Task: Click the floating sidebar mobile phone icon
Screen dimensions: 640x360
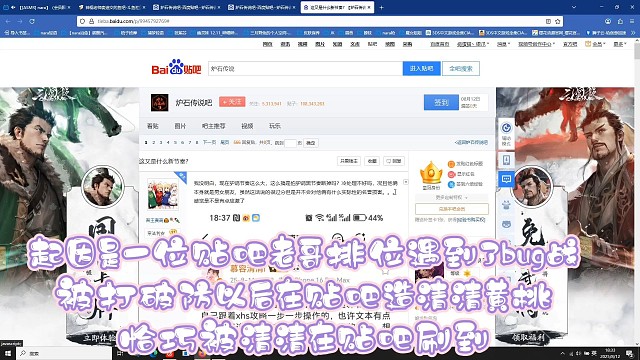Action: (506, 160)
